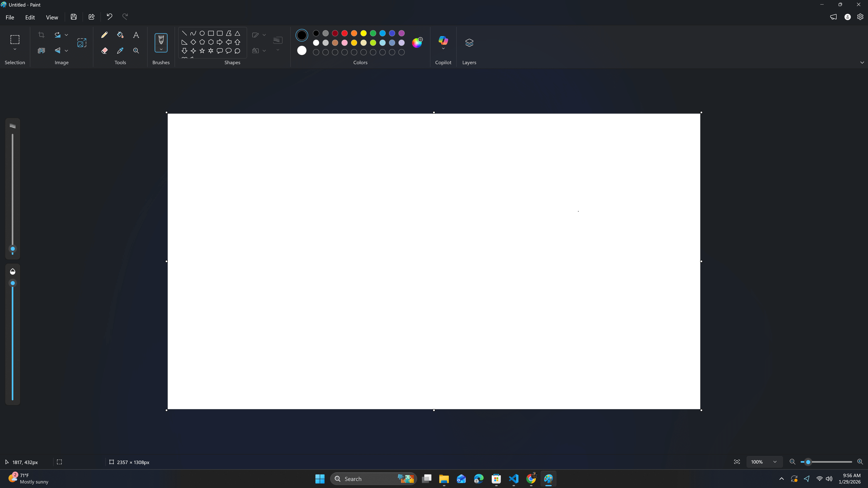Switch to secondary Color 2 swatch
Image resolution: width=868 pixels, height=488 pixels.
302,50
